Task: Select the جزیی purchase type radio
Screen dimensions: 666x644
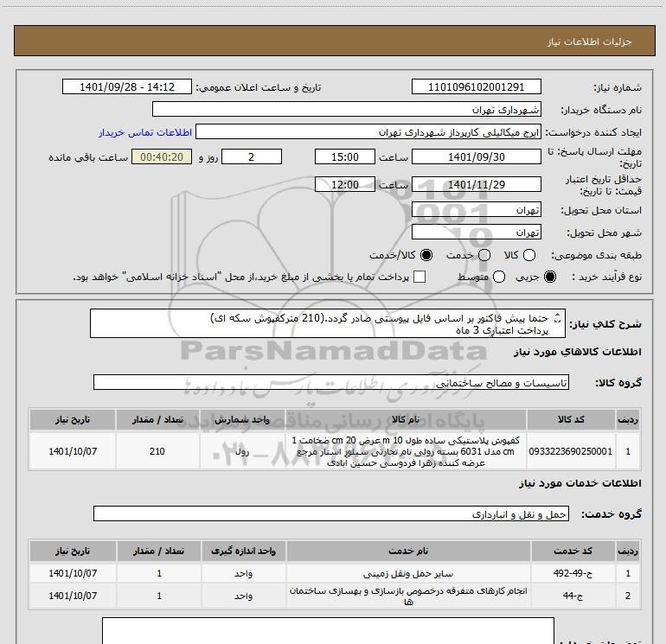Action: 550,277
